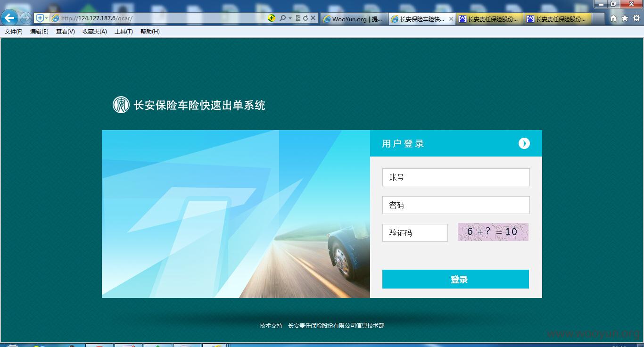Screen dimensions: 644x347
Task: Open favorites with the star icon
Action: click(625, 18)
